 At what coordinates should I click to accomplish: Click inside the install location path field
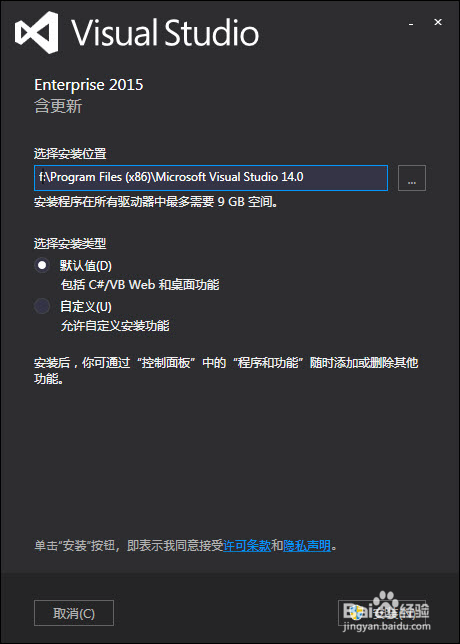point(211,178)
